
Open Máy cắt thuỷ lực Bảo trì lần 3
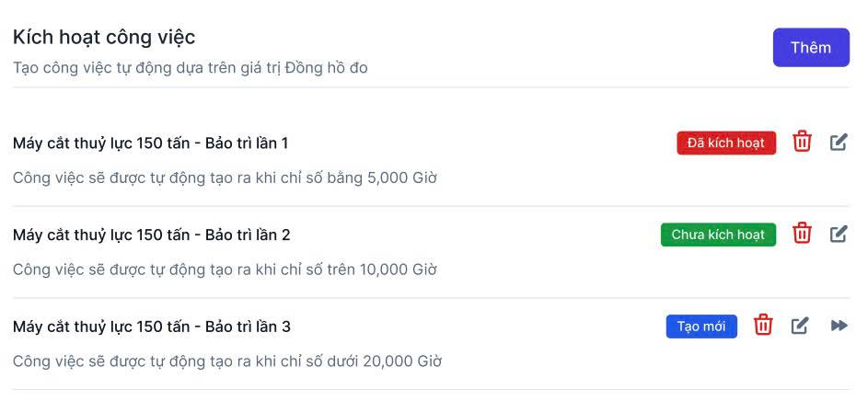pos(152,327)
